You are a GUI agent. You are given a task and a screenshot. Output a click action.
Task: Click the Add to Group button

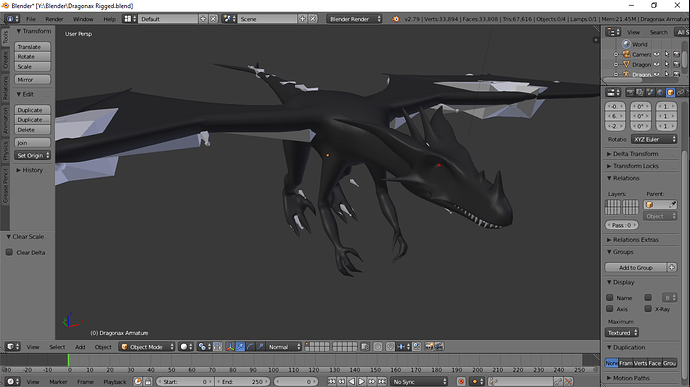click(636, 268)
